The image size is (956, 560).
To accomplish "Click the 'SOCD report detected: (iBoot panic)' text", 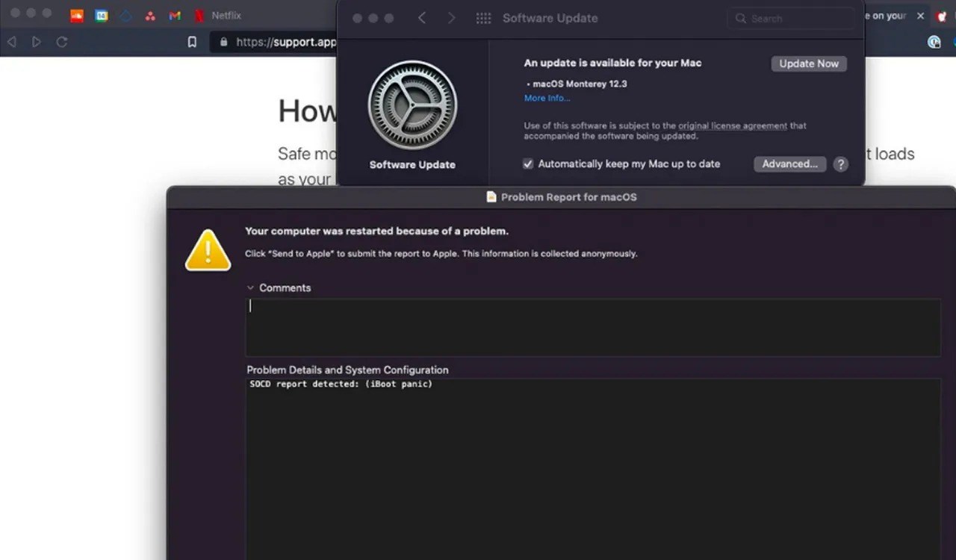I will coord(341,384).
